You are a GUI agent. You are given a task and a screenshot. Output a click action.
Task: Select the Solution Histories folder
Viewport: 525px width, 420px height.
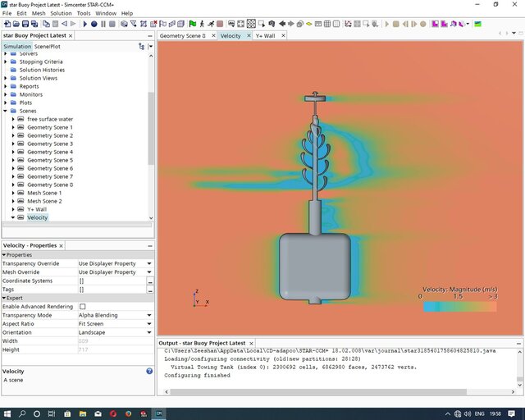tap(42, 70)
